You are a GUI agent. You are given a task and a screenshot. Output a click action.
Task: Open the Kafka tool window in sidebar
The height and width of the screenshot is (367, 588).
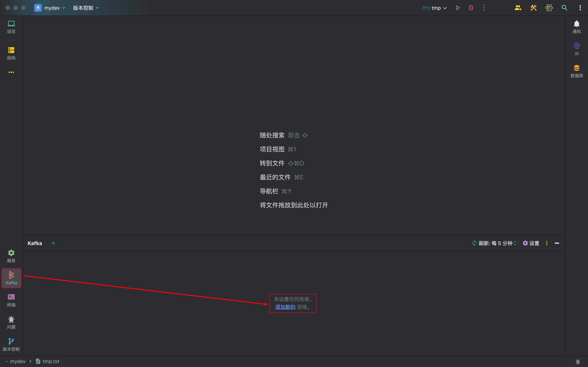(11, 278)
